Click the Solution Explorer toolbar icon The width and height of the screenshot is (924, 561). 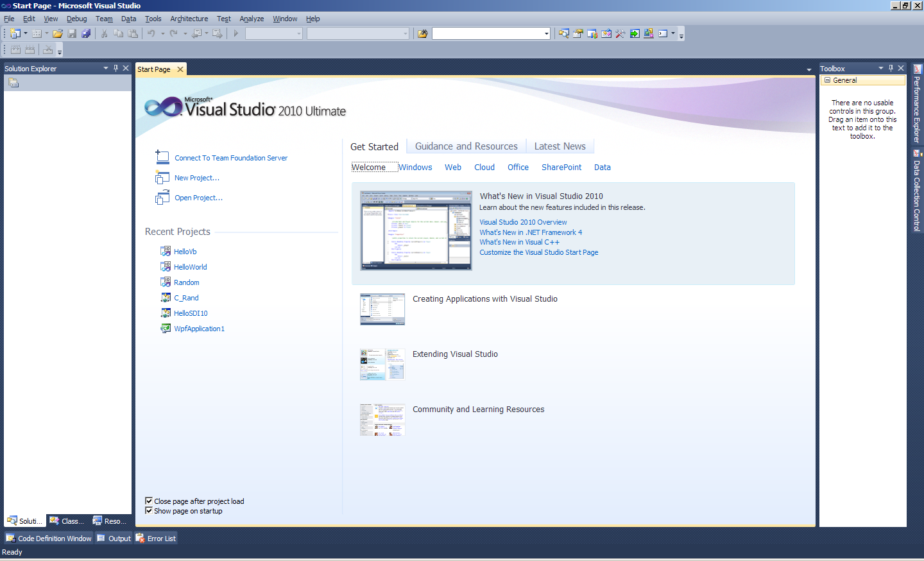(563, 33)
